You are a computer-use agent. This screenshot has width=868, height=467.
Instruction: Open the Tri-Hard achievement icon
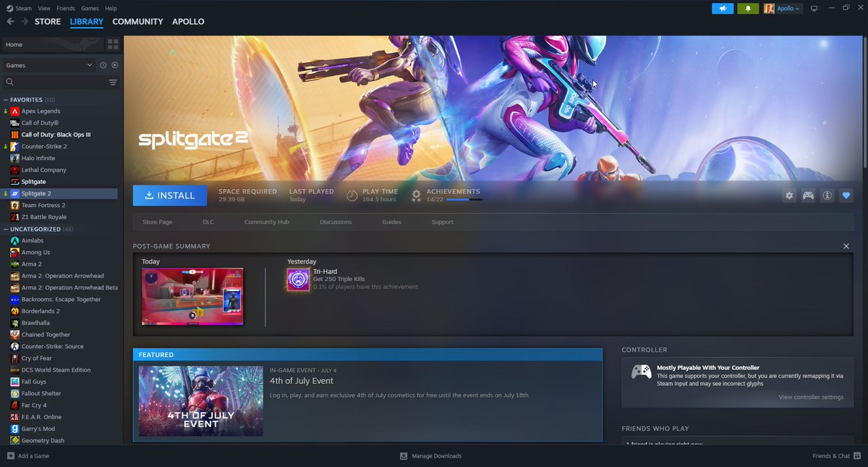coord(298,279)
